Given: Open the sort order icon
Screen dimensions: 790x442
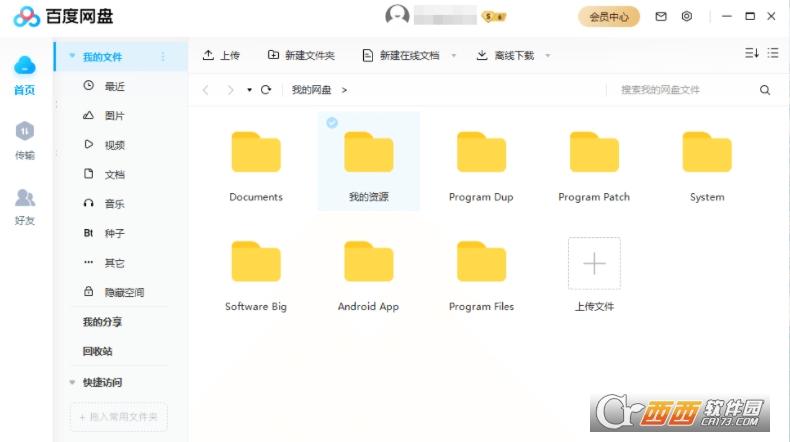Looking at the screenshot, I should pos(752,53).
